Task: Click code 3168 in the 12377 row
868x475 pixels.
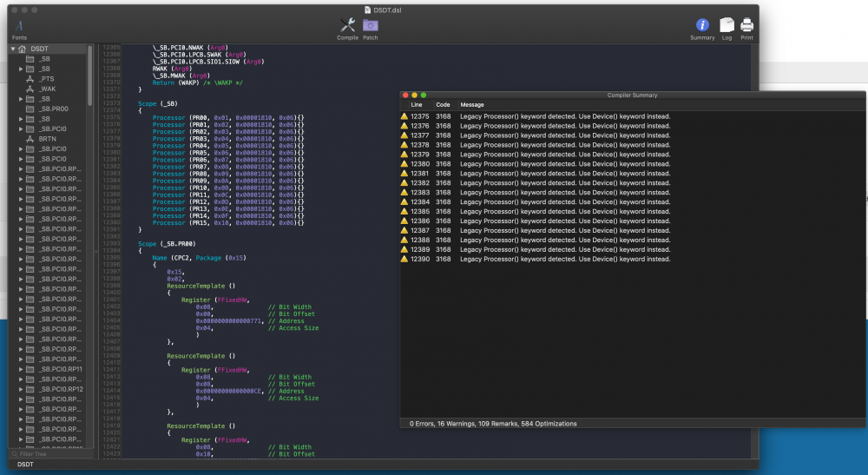Action: tap(443, 135)
